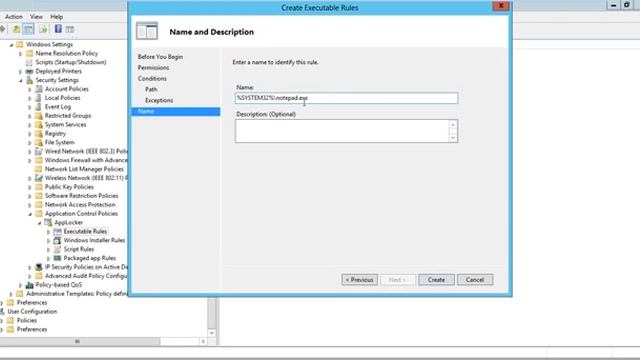This screenshot has height=360, width=640.
Task: Click the Security Settings icon
Action: (x=29, y=80)
